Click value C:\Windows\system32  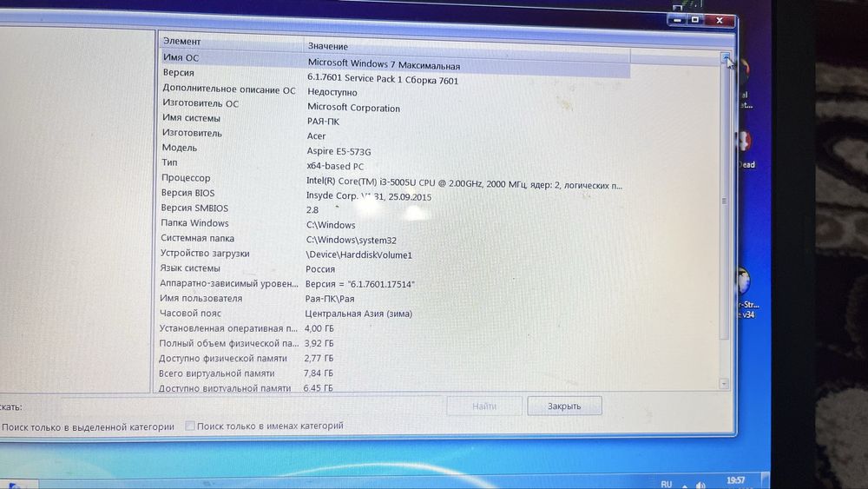[351, 241]
